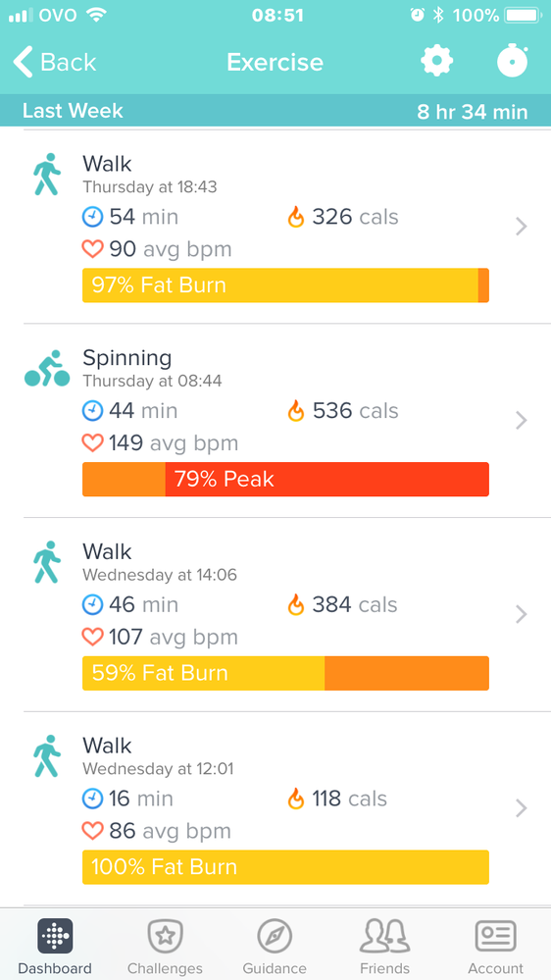Expand Thursday 18:43 Walk details chevron

[x=522, y=227]
